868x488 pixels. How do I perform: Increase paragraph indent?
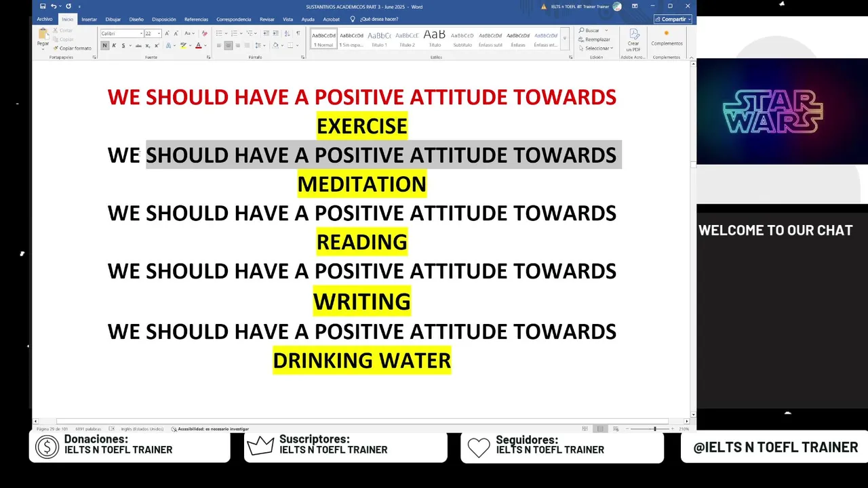(275, 33)
